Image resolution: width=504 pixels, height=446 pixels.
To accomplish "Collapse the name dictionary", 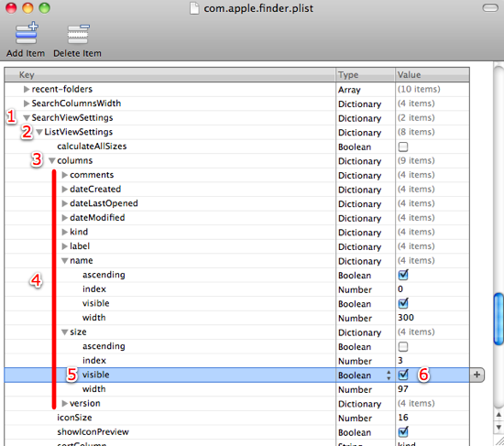I will click(x=65, y=261).
